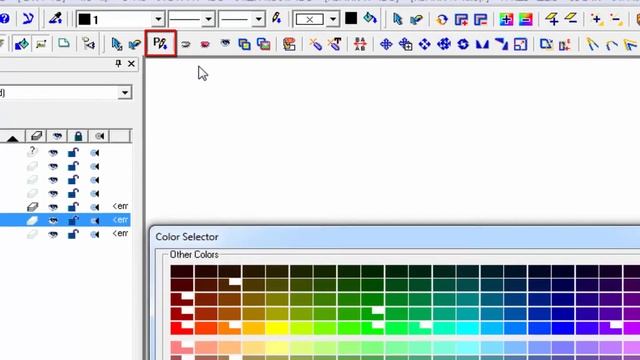Open the fill pattern dropdown showing X
The height and width of the screenshot is (360, 640).
click(333, 19)
